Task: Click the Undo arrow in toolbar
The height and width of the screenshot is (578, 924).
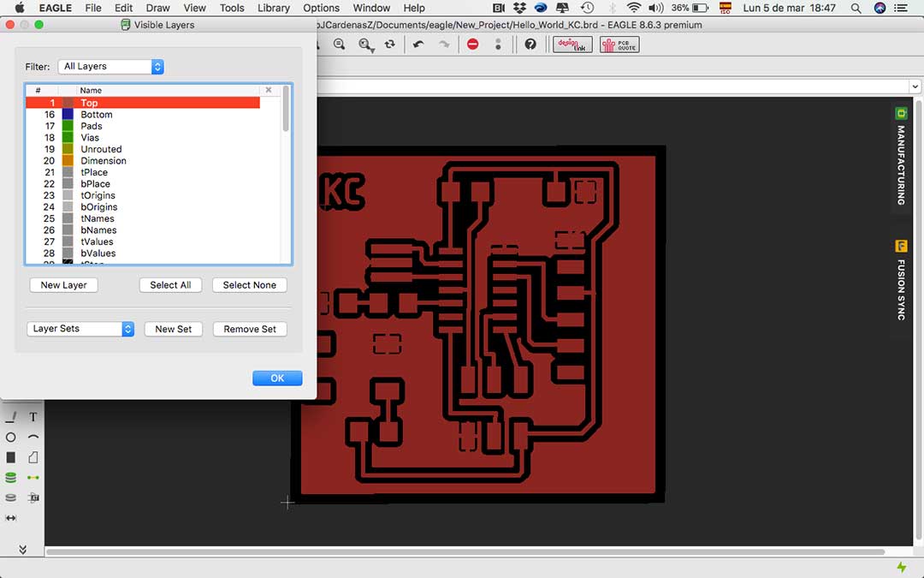Action: point(418,45)
